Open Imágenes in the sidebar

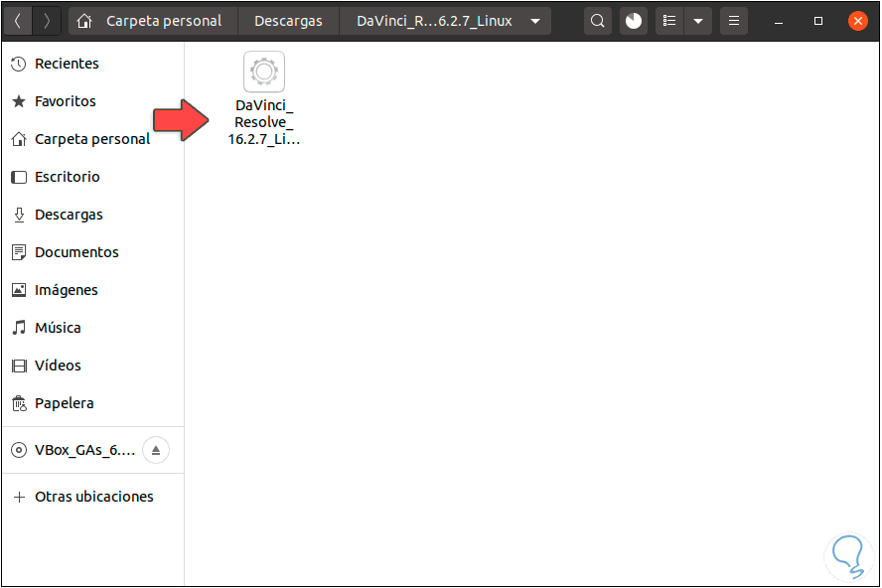click(92, 290)
